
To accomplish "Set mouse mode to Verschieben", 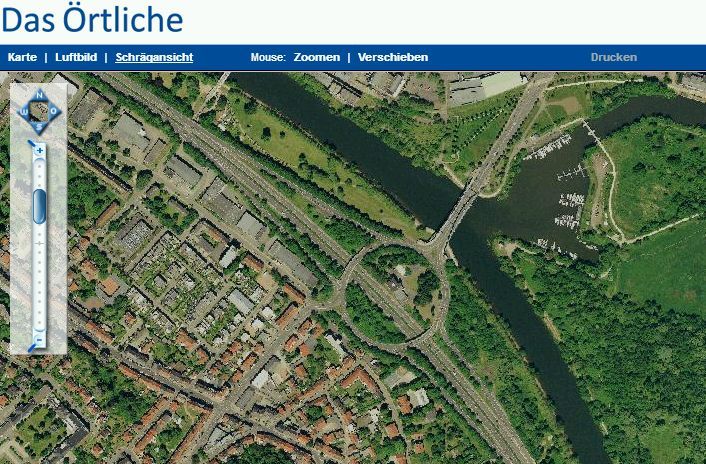I will (393, 57).
